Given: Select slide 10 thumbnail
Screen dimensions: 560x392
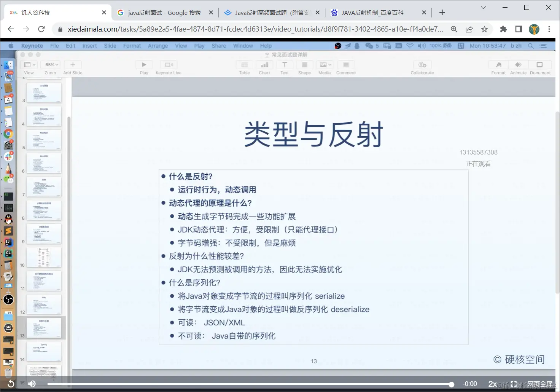Looking at the screenshot, I should (x=44, y=257).
